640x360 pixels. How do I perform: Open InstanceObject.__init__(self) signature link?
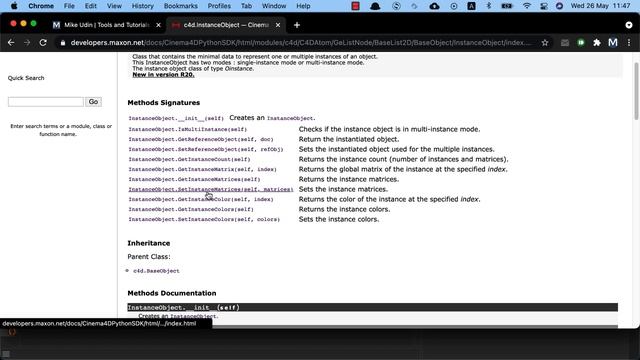pyautogui.click(x=176, y=118)
